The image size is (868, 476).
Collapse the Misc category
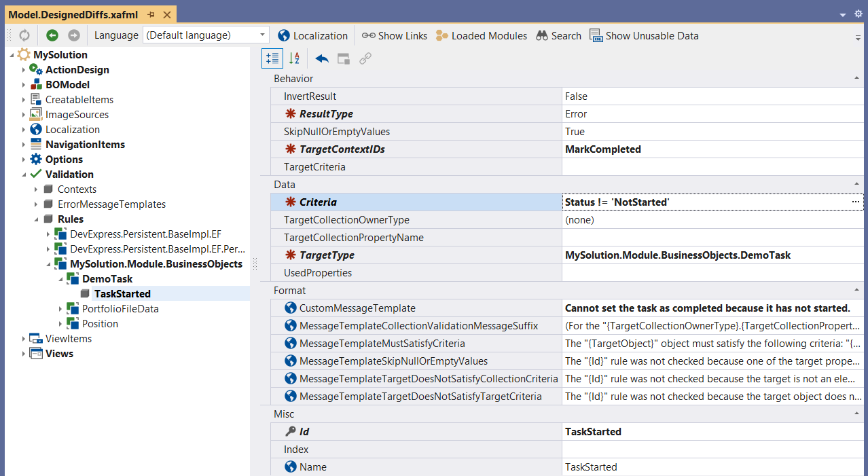[x=857, y=414]
